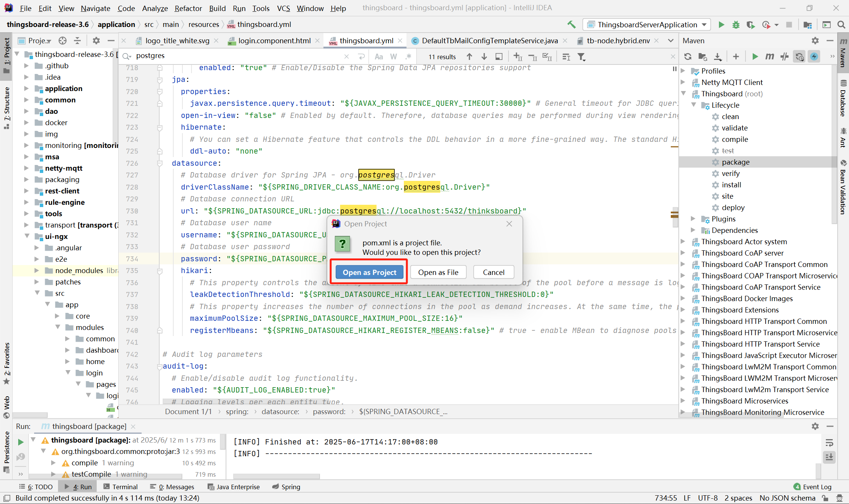Execute Maven goal 'm' icon
Viewport: 849px width, 504px height.
point(769,57)
